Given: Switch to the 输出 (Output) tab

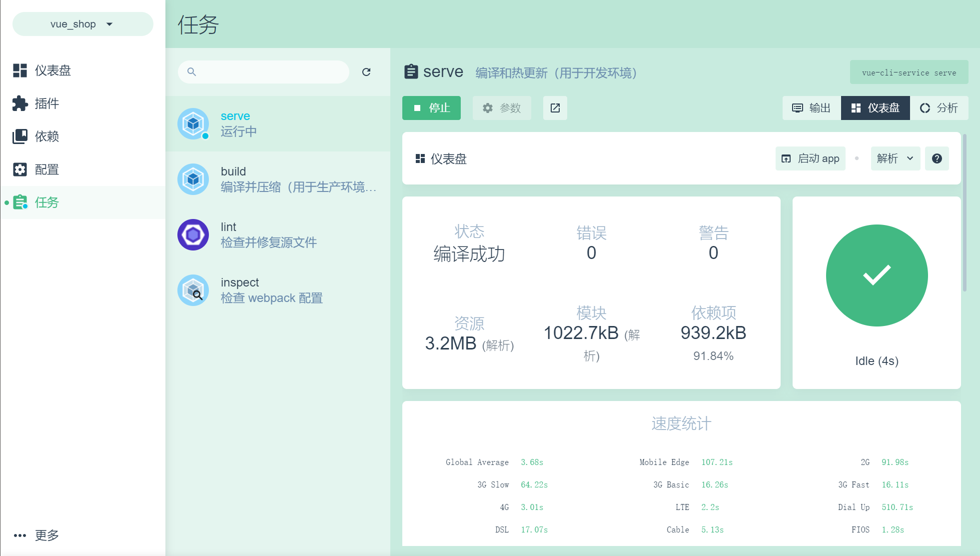Looking at the screenshot, I should (x=812, y=108).
